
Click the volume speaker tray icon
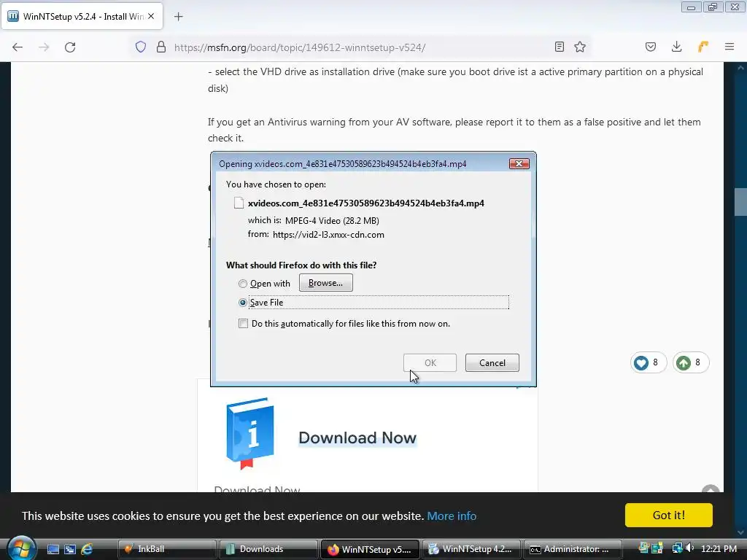[x=690, y=548]
